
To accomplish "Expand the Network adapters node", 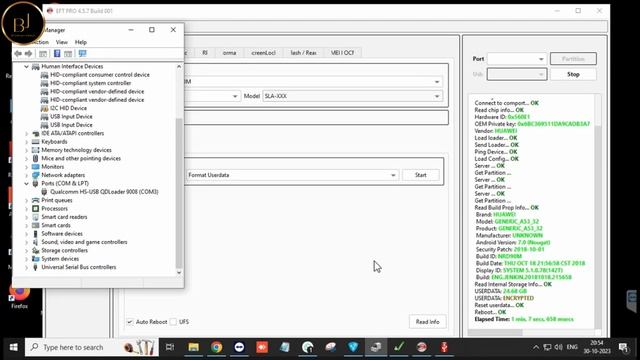I will (27, 175).
